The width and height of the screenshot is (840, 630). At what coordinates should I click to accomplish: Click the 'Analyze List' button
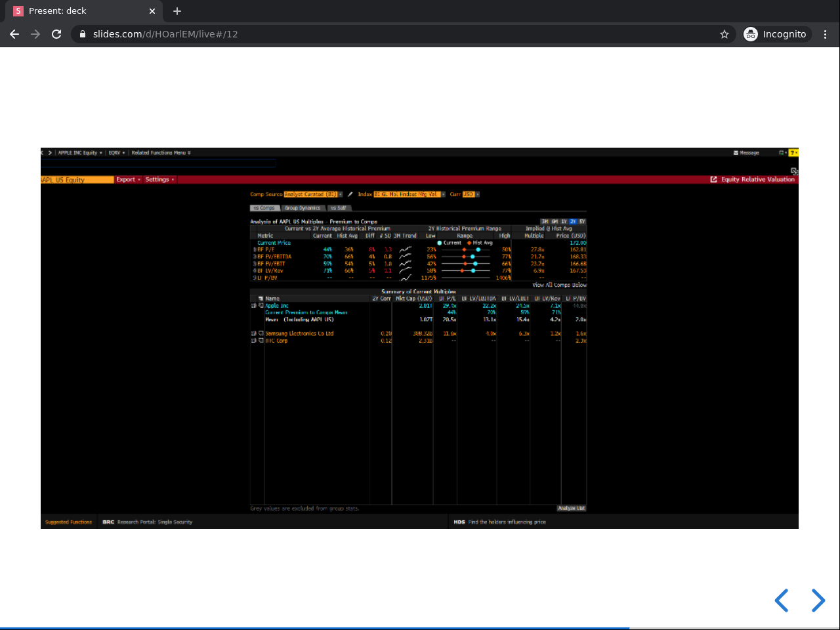point(572,508)
